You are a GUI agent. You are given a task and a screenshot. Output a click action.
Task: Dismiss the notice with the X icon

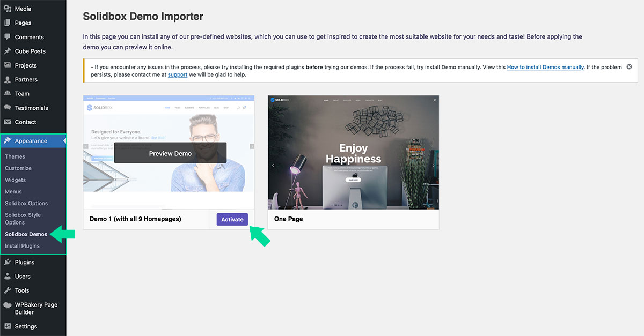629,67
